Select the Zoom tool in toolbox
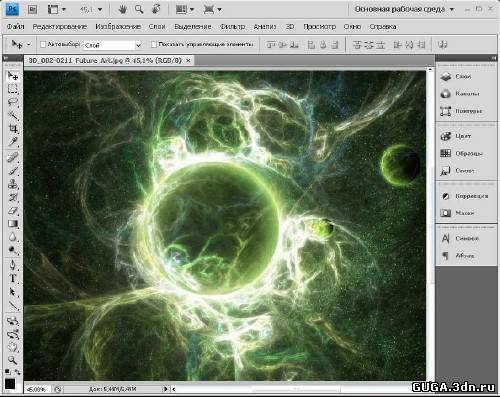The width and height of the screenshot is (500, 397). [13, 360]
